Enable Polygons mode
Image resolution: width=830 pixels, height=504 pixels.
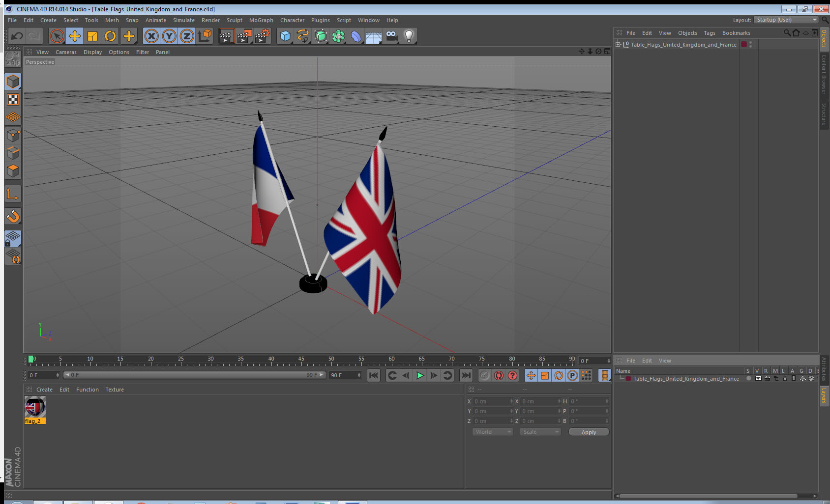(13, 171)
